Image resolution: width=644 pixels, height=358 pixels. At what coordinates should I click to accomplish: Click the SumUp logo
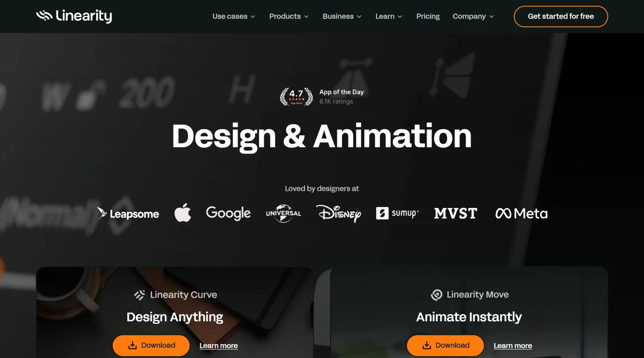pos(397,213)
